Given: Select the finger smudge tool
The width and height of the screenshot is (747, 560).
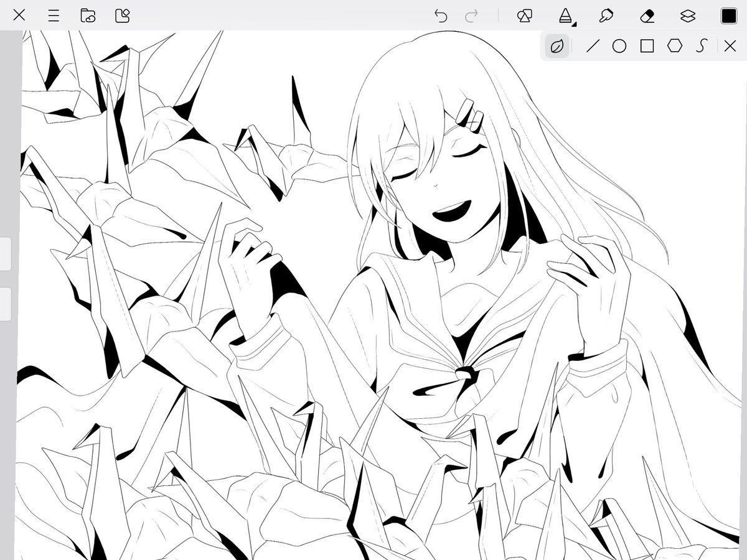Looking at the screenshot, I should pos(606,16).
